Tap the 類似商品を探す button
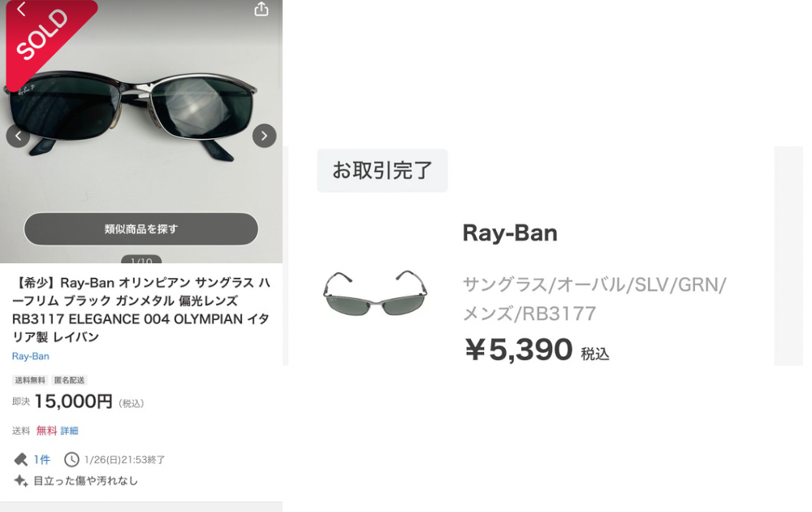The width and height of the screenshot is (812, 512). click(x=140, y=228)
